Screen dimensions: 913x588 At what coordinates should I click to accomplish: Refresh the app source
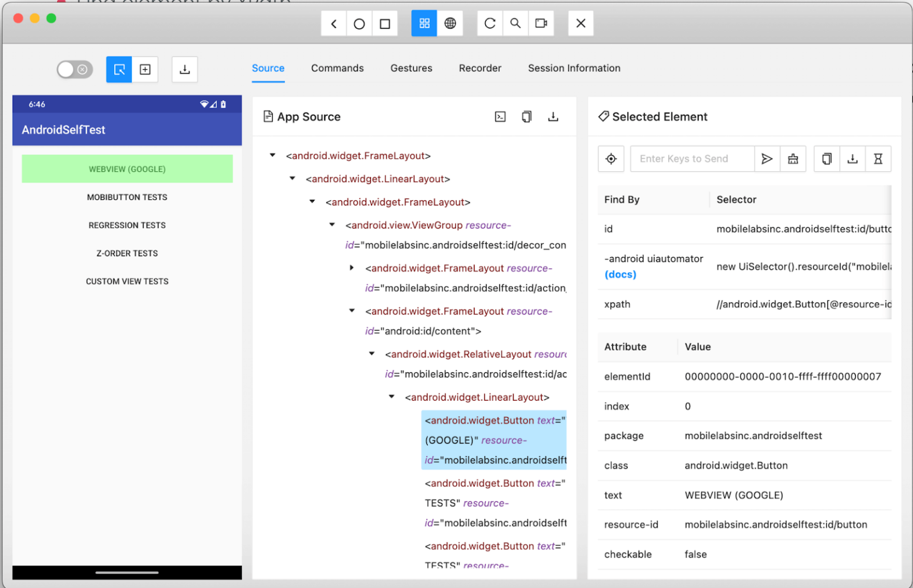(x=489, y=23)
